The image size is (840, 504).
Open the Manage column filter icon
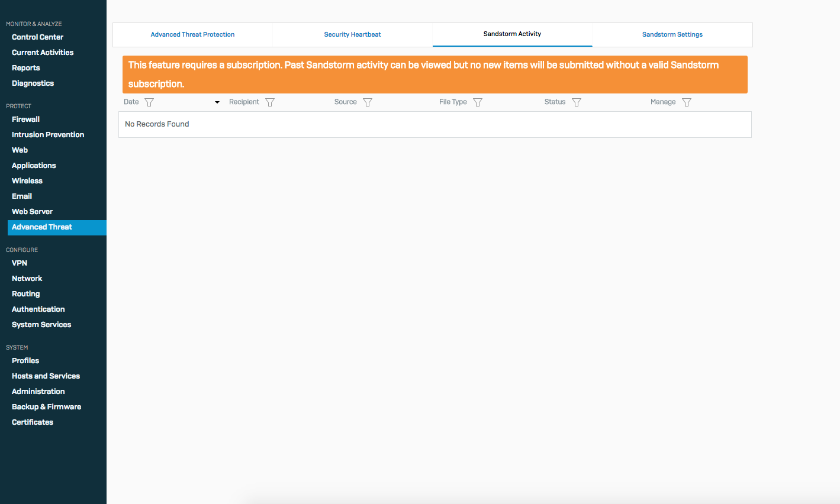click(x=687, y=102)
